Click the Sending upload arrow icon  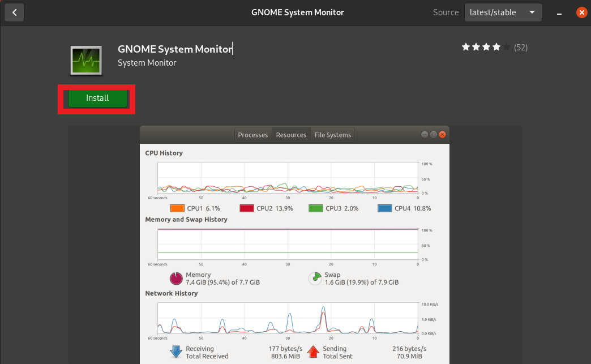click(314, 352)
